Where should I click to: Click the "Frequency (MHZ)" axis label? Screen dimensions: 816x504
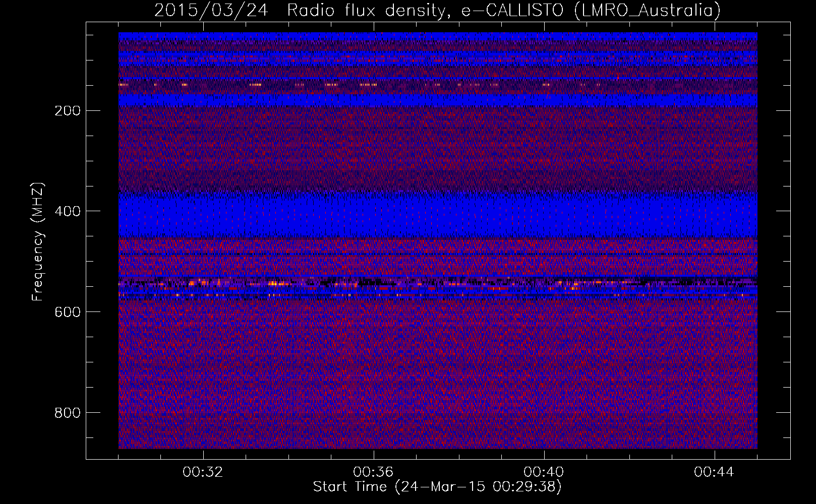(38, 242)
